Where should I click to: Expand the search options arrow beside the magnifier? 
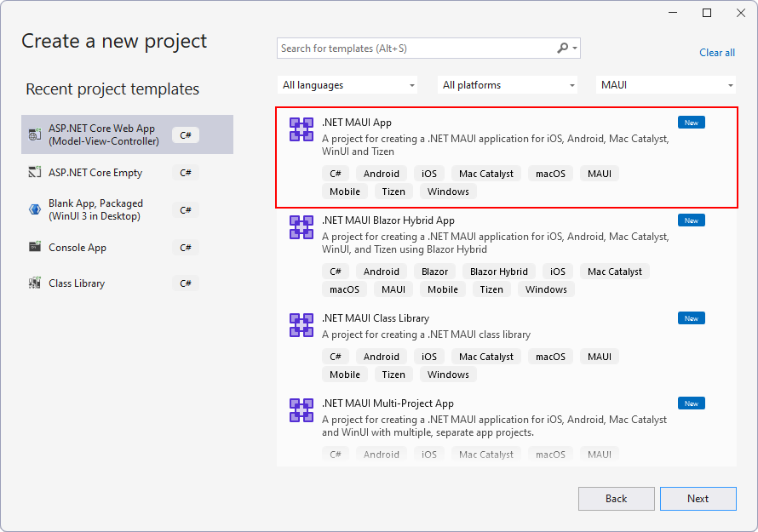573,49
